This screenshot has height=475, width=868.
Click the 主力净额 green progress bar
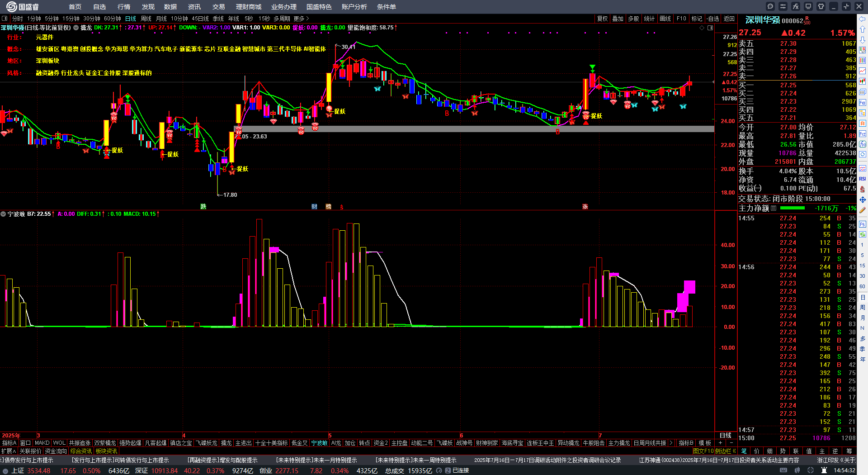(x=792, y=208)
